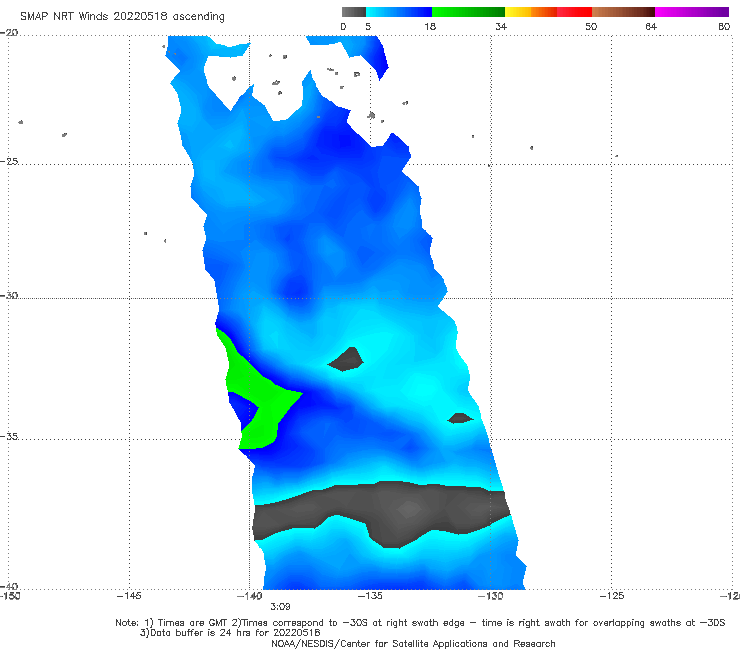This screenshot has height=650, width=740.
Task: Click the colorbar label '5'
Action: point(368,26)
